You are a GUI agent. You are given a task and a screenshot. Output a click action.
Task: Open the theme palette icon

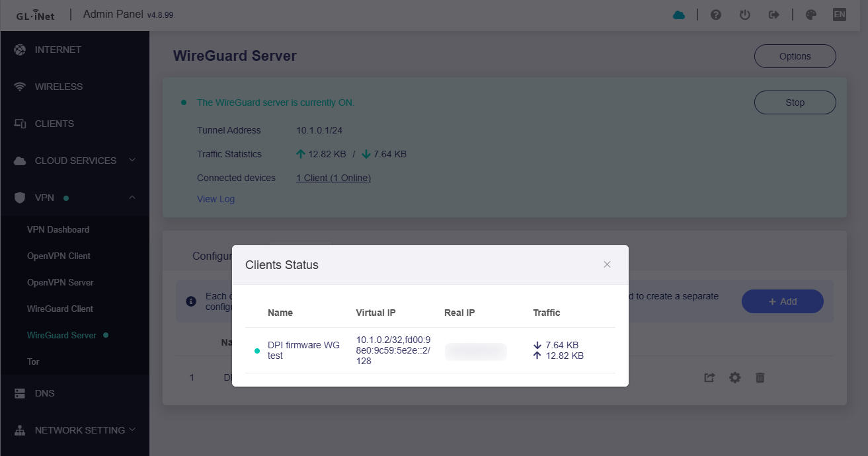click(x=811, y=15)
